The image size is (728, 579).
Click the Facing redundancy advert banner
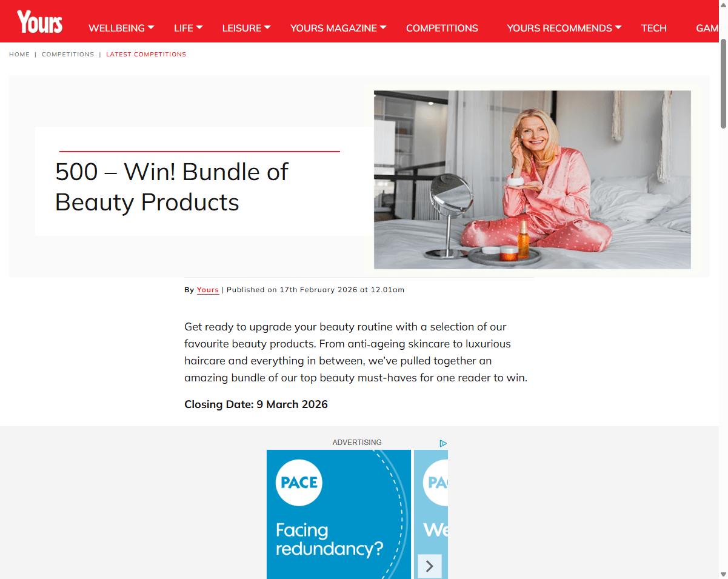click(x=339, y=514)
